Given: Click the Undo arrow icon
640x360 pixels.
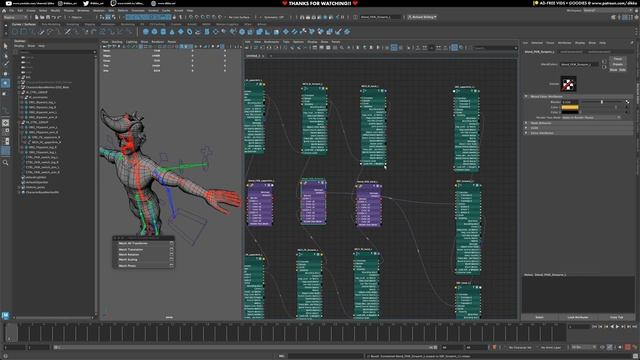Looking at the screenshot, I should tap(54, 17).
